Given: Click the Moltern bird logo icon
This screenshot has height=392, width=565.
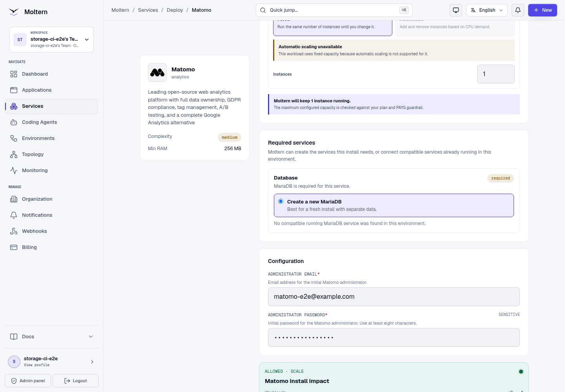Looking at the screenshot, I should coord(14,12).
